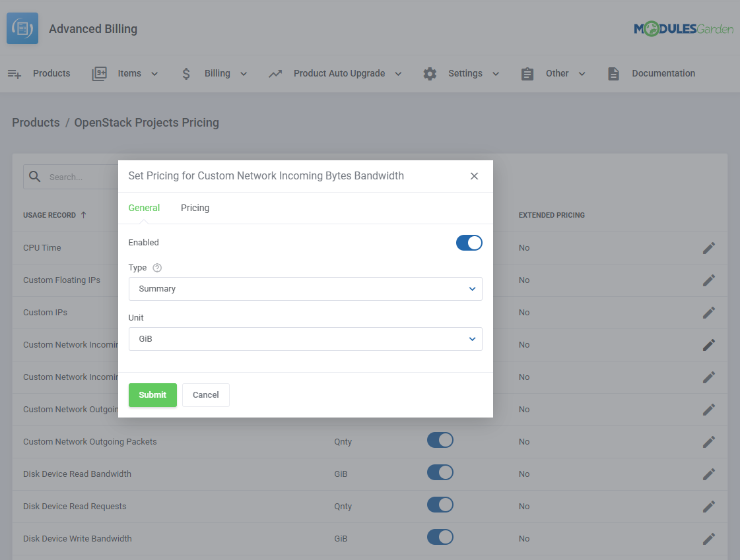Edit Custom Network Outgoing Packets record

[708, 442]
